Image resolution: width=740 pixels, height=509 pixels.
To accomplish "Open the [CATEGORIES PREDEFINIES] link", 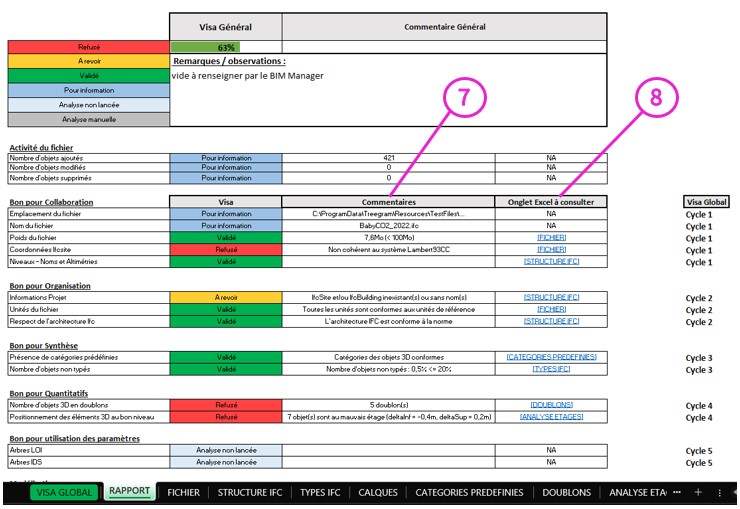I will point(551,357).
